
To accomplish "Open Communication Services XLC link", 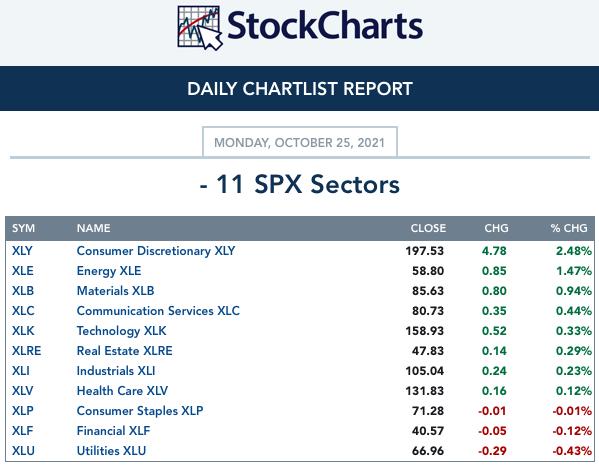I will click(158, 311).
